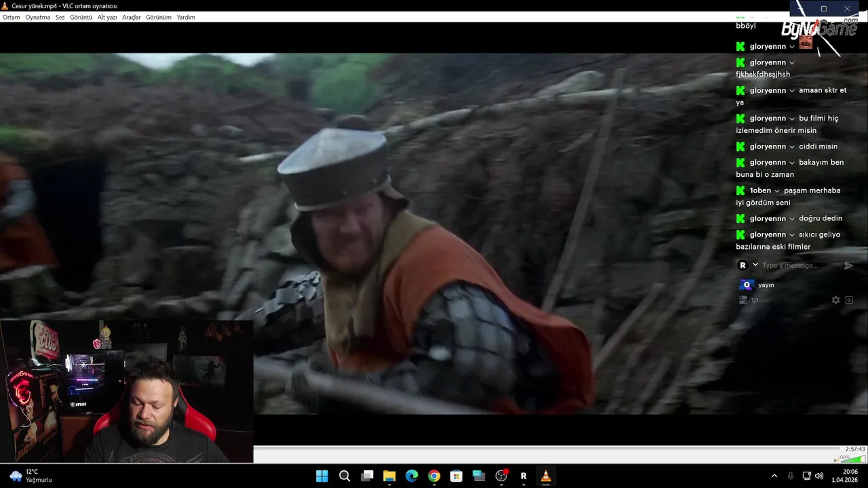Adjust the VLC volume slider
This screenshot has height=488, width=868.
point(853,459)
